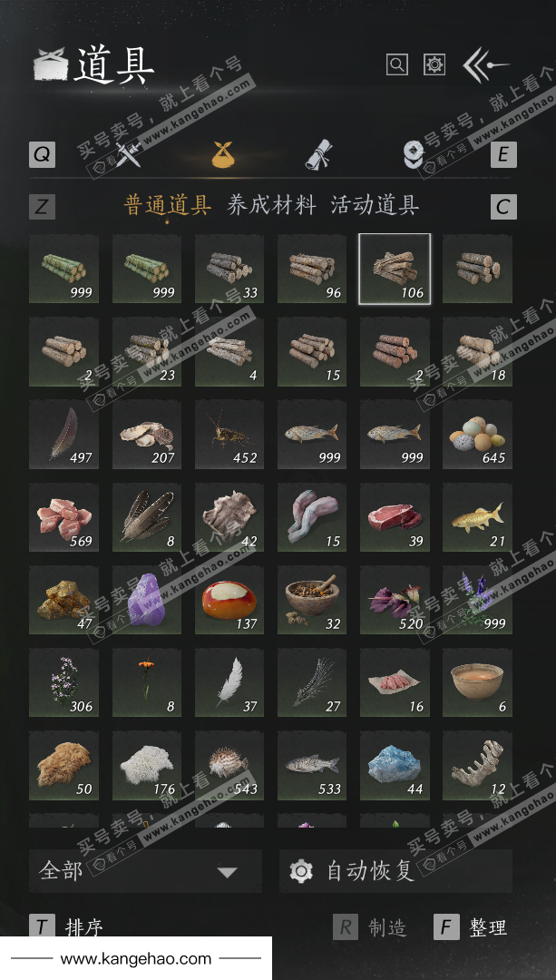The height and width of the screenshot is (980, 556).
Task: Collapse panel with the arrow icon
Action: (x=485, y=65)
